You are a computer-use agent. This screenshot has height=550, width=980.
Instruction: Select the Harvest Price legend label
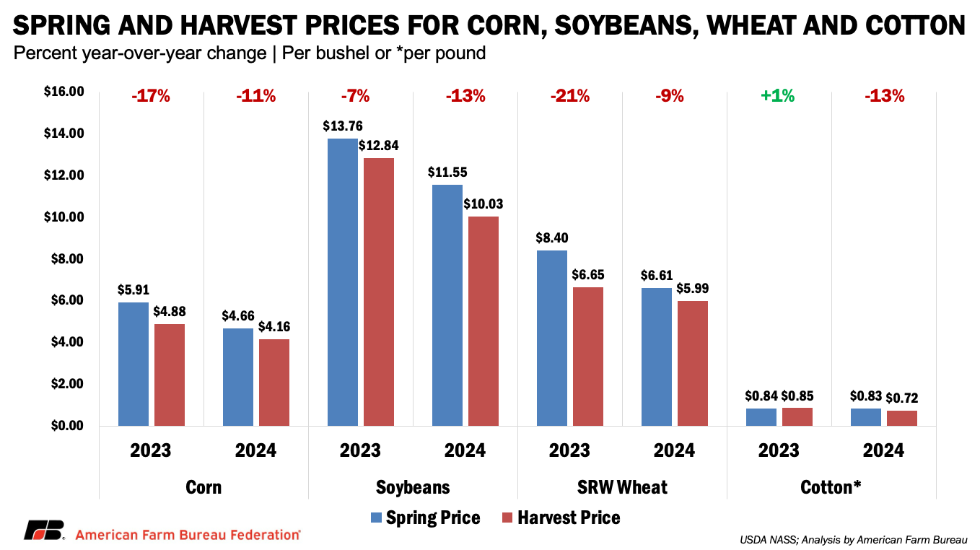pyautogui.click(x=569, y=518)
